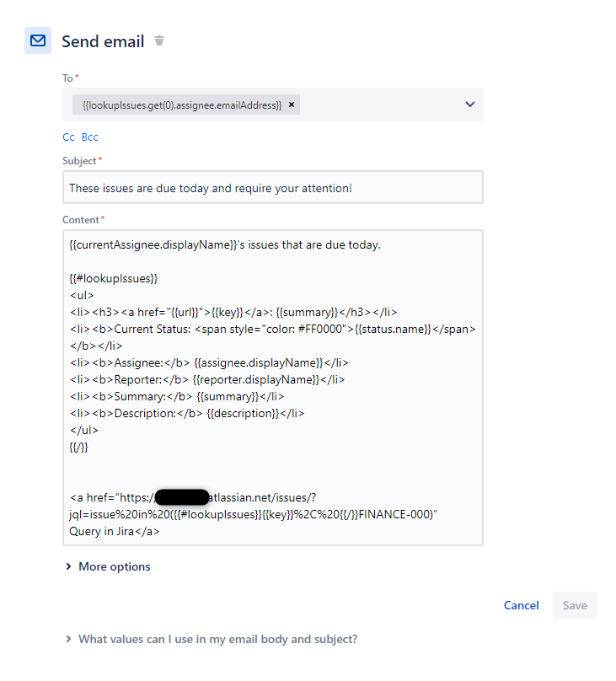Remove the assignee email recipient chip
Screen dimensions: 616x681
click(x=291, y=105)
